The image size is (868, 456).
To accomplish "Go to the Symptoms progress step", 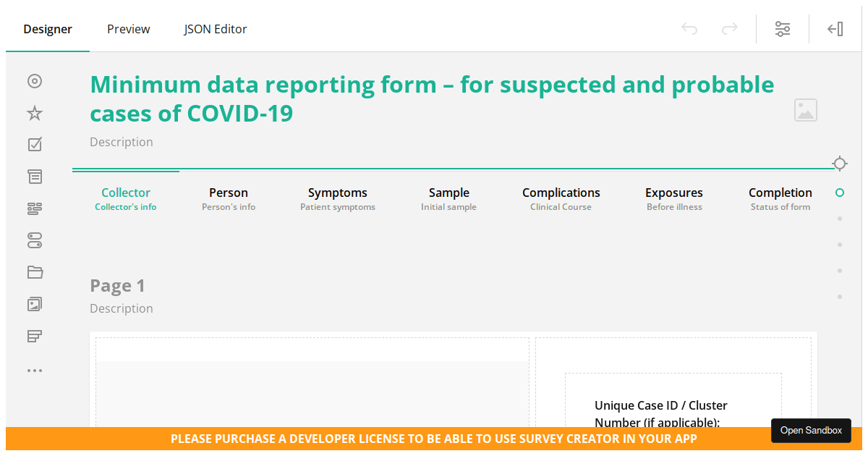I will point(338,198).
